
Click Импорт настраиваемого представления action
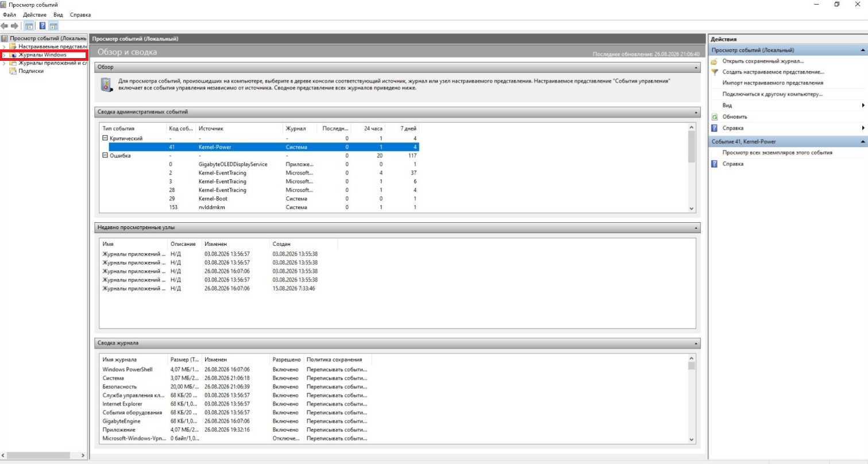773,83
